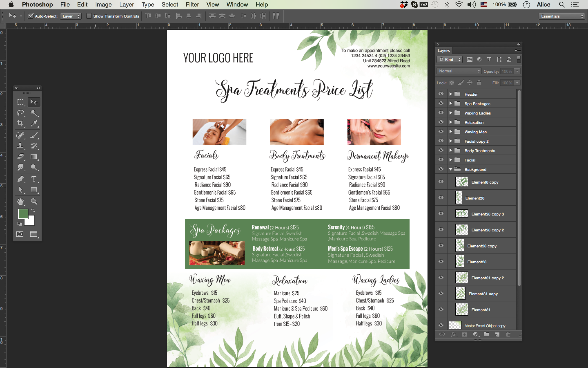Select the Gradient tool

[x=34, y=156]
